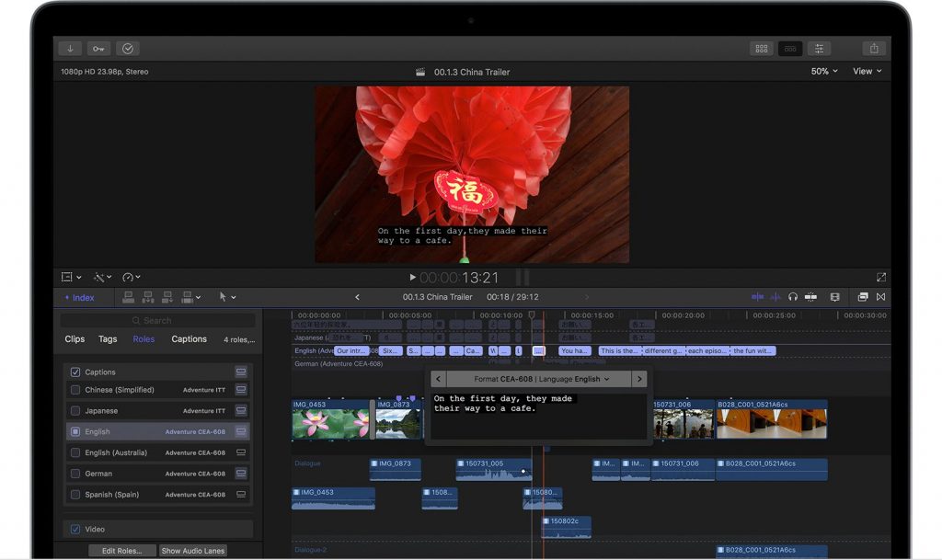Click the Connect clip edit icon
The width and height of the screenshot is (942, 560).
[x=128, y=296]
